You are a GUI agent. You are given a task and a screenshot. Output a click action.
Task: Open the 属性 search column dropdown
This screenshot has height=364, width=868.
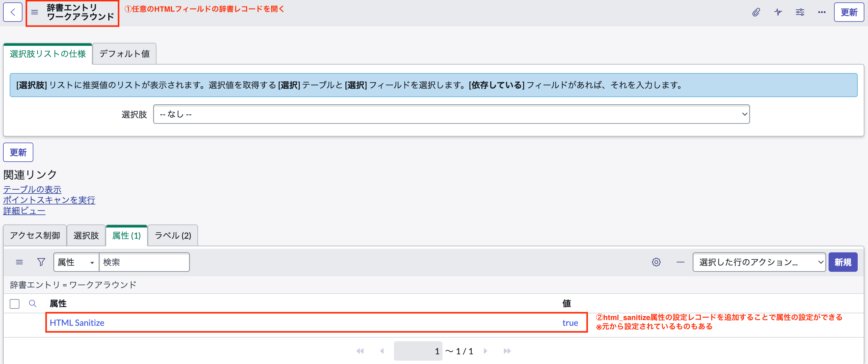coord(76,262)
